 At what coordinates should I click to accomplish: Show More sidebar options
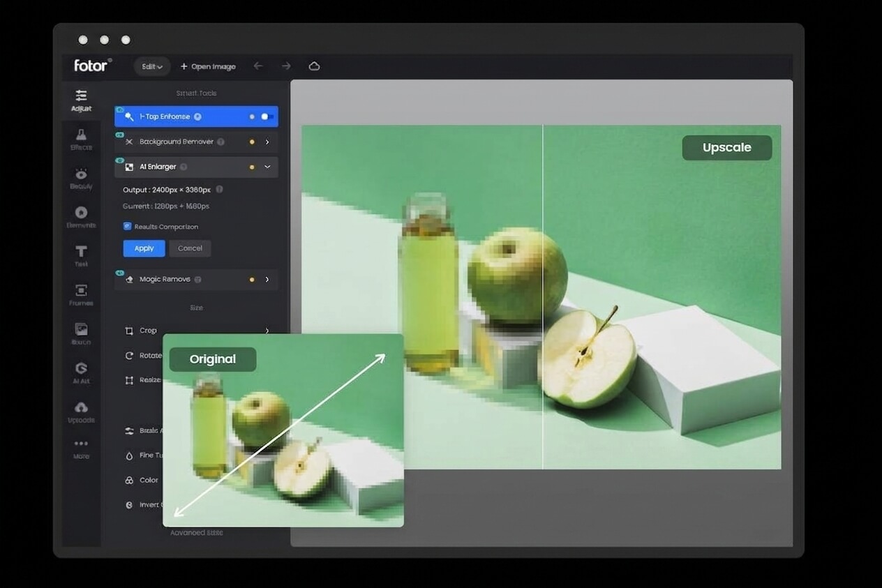81,449
